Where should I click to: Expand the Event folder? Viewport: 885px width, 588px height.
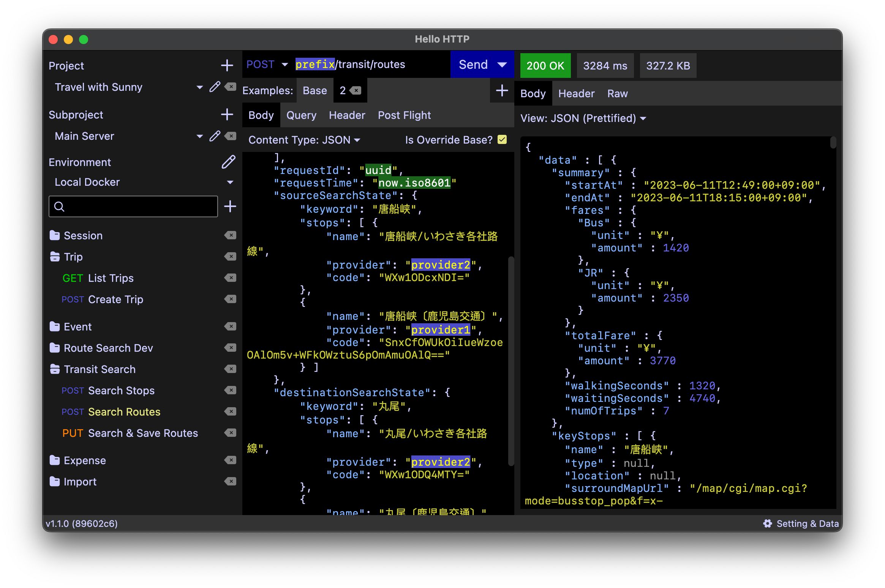click(x=55, y=327)
